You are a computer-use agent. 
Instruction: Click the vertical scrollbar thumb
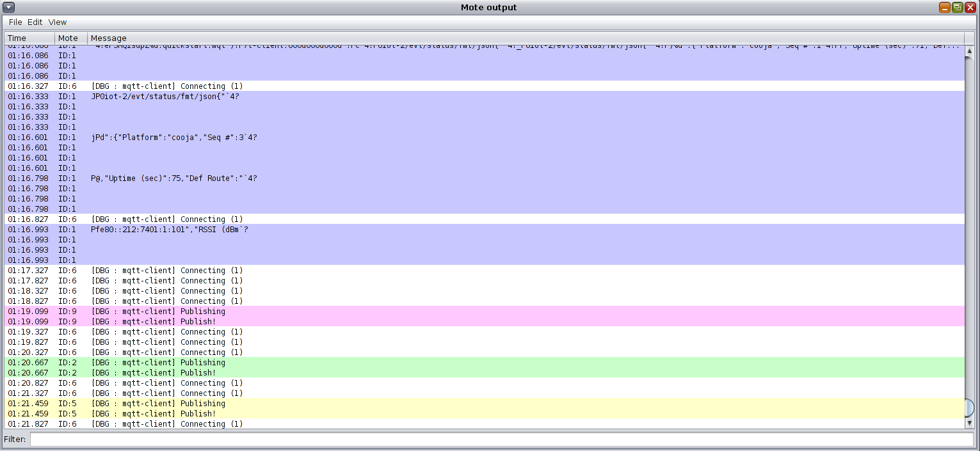(x=969, y=407)
